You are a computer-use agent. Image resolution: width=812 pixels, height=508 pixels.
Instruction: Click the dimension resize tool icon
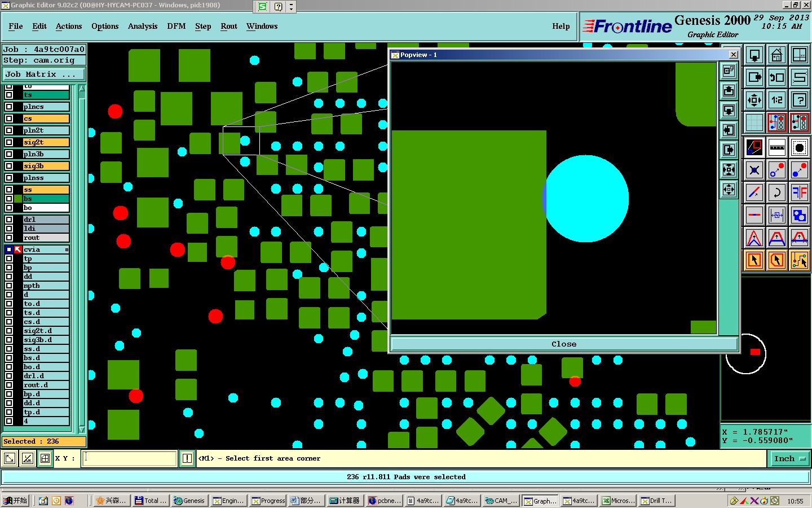pos(777,215)
